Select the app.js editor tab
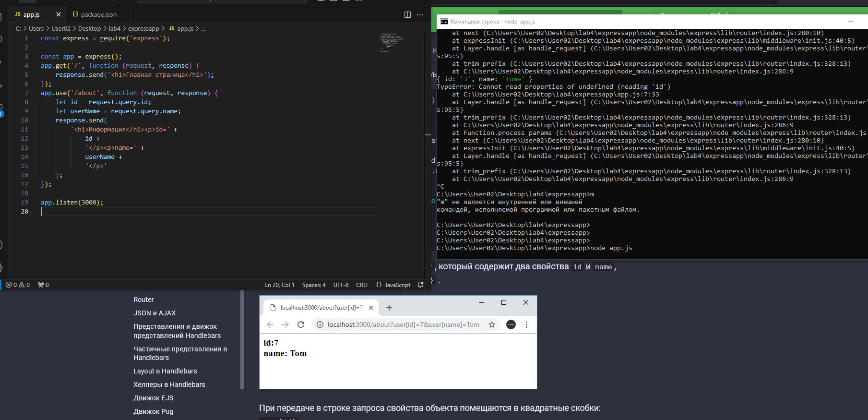The image size is (868, 420). [x=31, y=14]
